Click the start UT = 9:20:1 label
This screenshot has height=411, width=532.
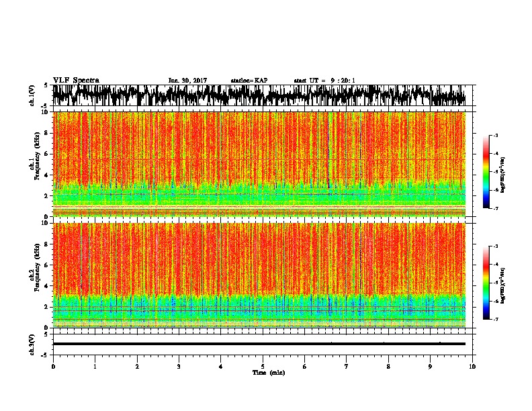(x=324, y=81)
